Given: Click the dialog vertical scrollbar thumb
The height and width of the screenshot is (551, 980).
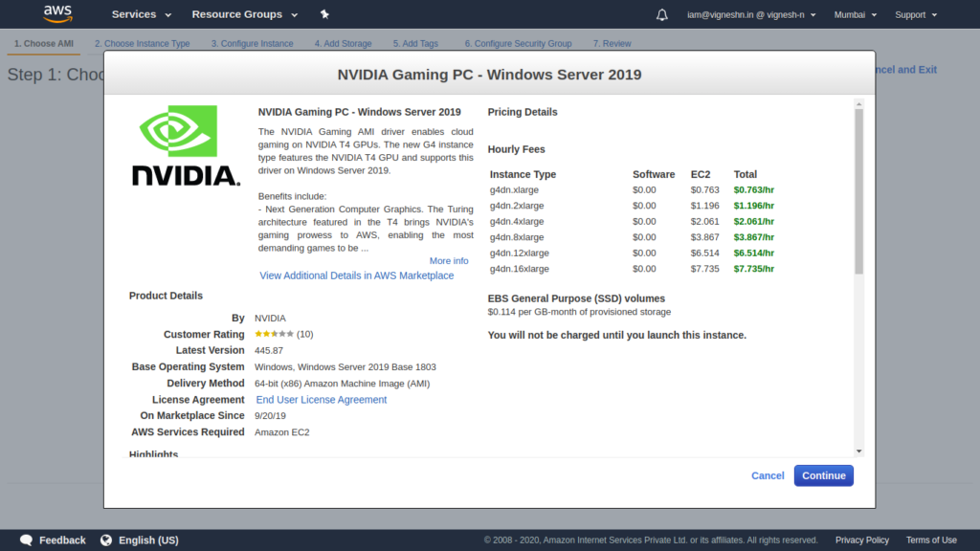Looking at the screenshot, I should (x=859, y=191).
